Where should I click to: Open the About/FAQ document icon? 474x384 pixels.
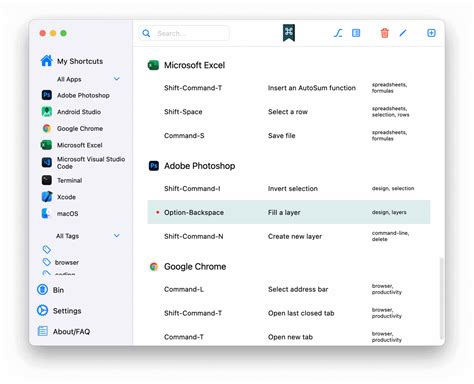43,331
